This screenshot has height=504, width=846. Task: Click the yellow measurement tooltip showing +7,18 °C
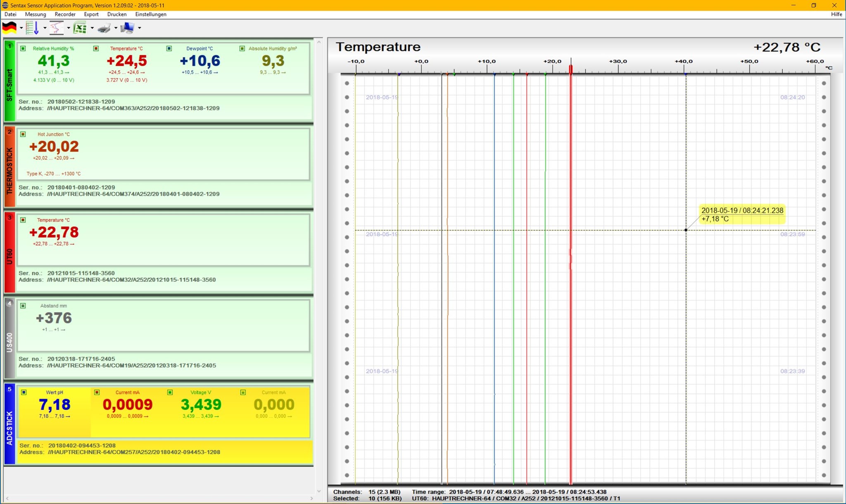tap(741, 215)
